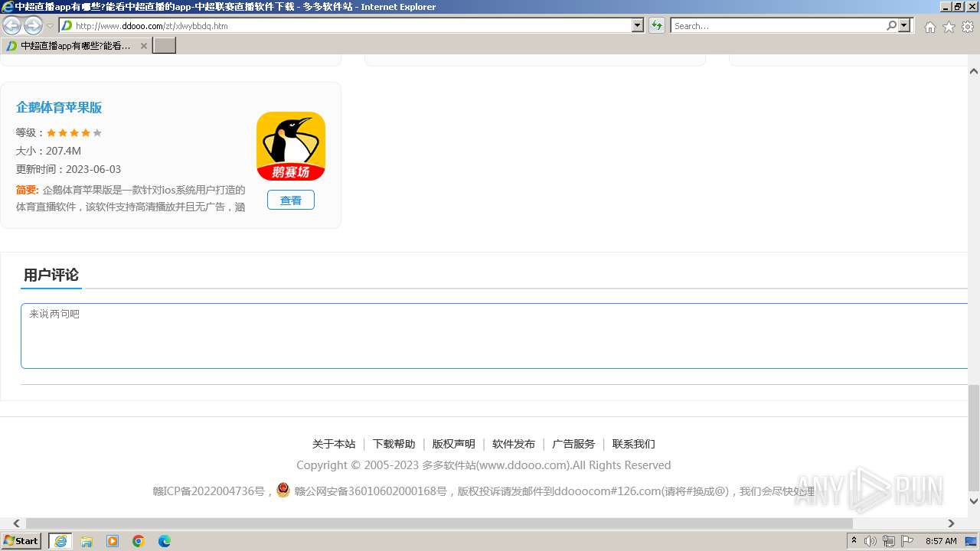Viewport: 980px width, 551px height.
Task: Click the horizontal scrollbar left arrow
Action: pyautogui.click(x=16, y=523)
